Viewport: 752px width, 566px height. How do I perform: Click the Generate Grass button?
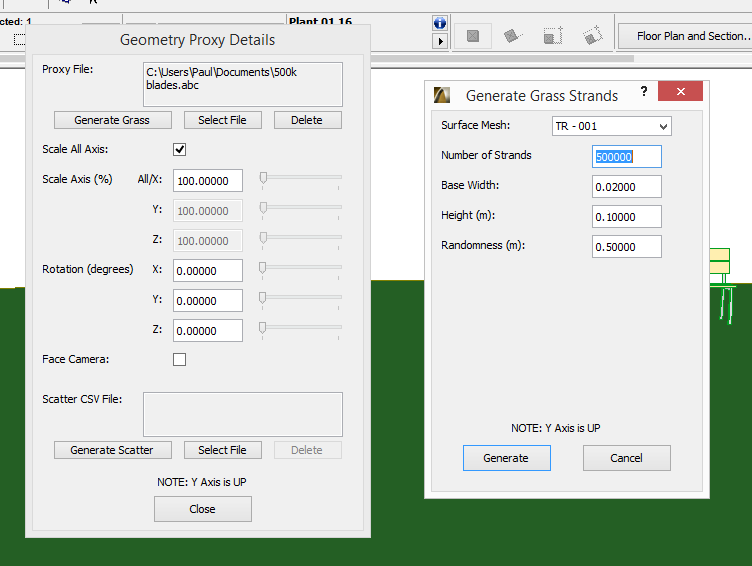pos(113,120)
